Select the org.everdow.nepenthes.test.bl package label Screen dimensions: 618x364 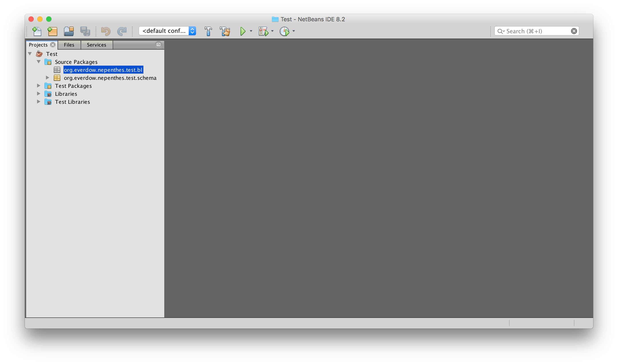click(x=103, y=70)
